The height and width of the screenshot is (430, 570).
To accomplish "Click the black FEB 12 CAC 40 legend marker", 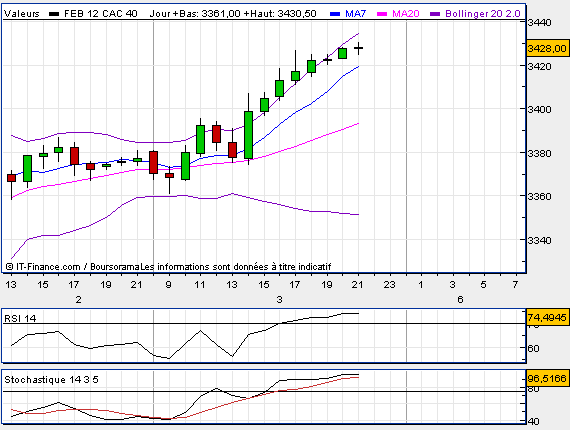I will [x=54, y=14].
